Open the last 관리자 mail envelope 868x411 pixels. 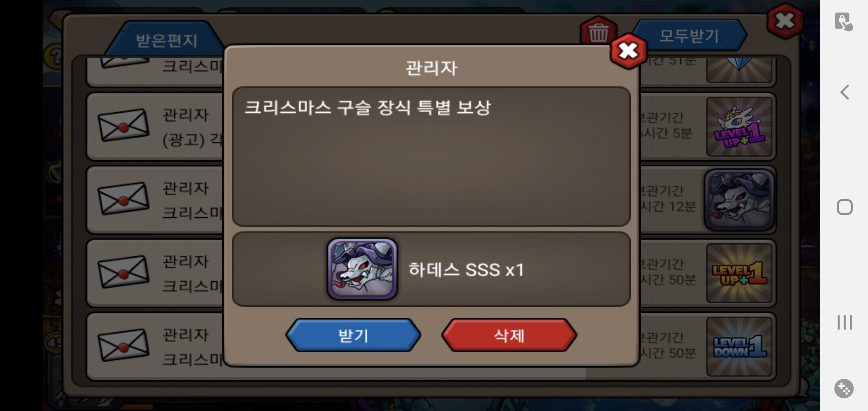click(x=123, y=345)
